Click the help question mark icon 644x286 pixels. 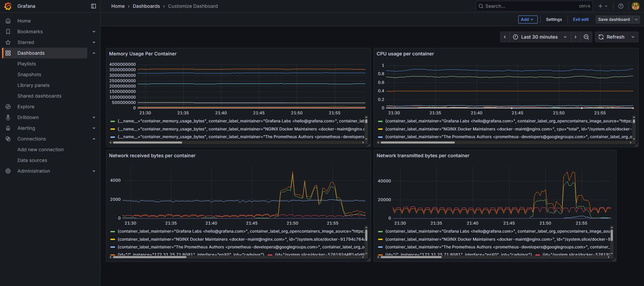pos(621,6)
